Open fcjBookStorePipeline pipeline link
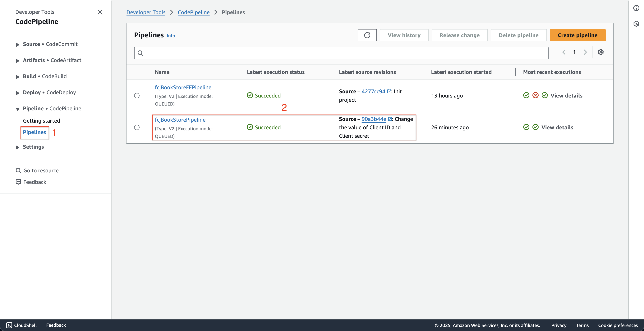Image resolution: width=644 pixels, height=331 pixels. [x=180, y=120]
